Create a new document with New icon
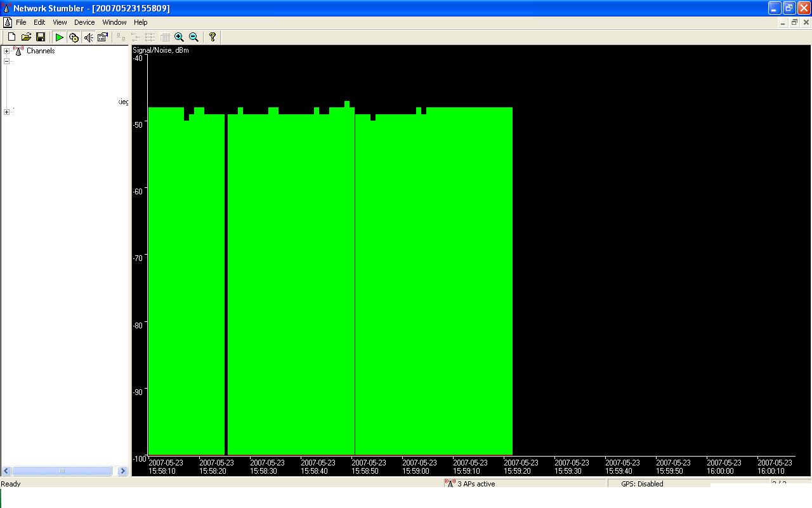Viewport: 812px width, 508px height. (11, 37)
